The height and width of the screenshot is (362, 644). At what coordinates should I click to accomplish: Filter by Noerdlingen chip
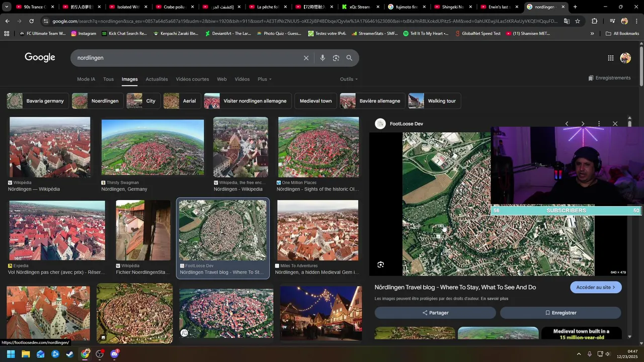(98, 101)
